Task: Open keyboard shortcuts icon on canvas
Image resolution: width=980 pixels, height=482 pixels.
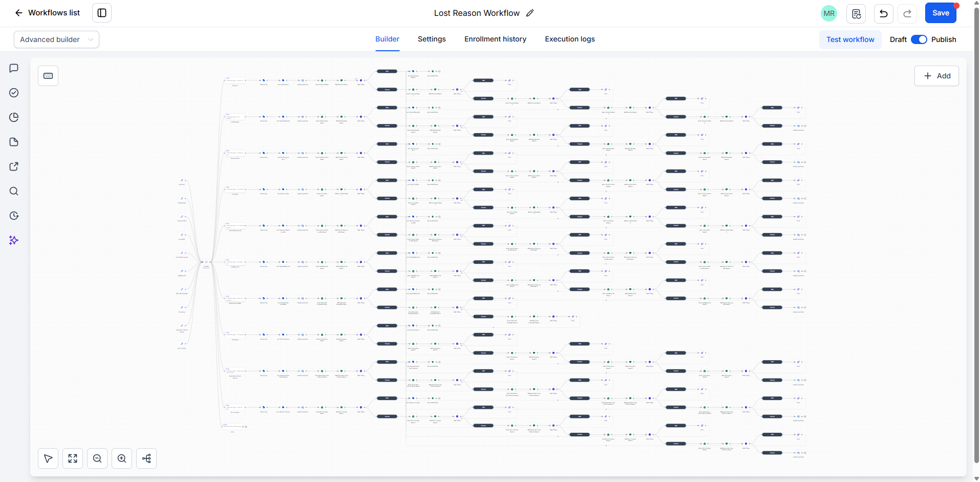Action: (48, 76)
